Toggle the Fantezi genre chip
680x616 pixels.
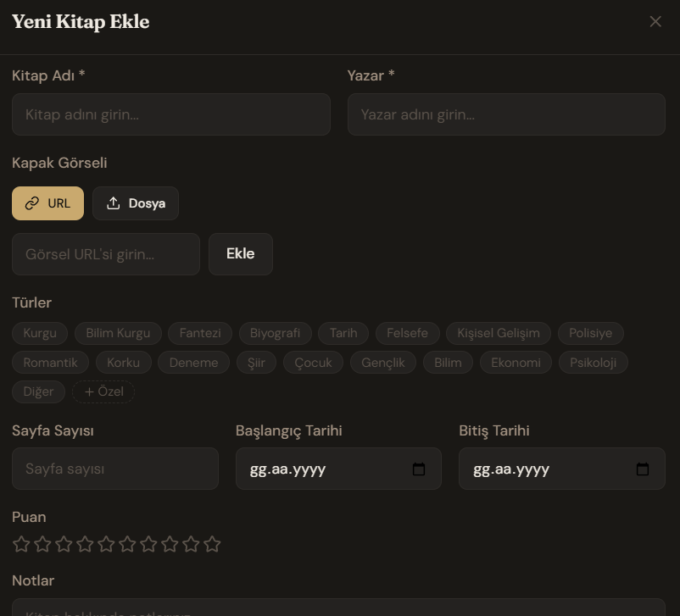(200, 333)
